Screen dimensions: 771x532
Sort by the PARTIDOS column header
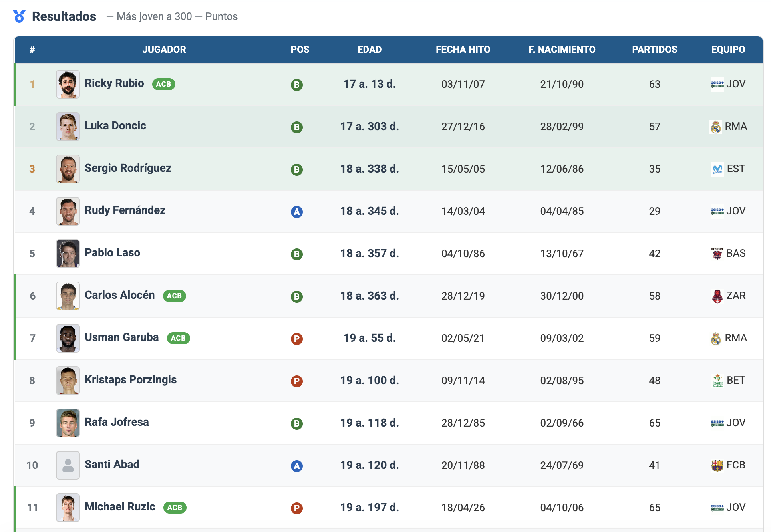click(654, 50)
